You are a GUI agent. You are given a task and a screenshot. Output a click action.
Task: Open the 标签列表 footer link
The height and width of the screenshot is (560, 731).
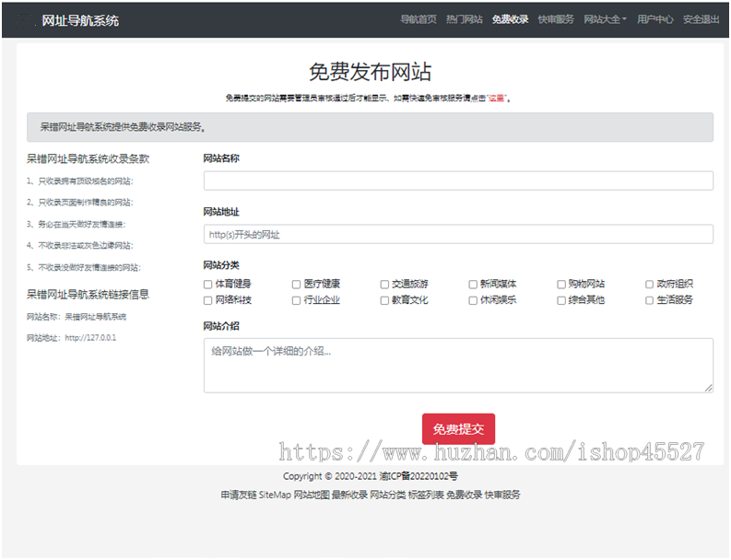(426, 495)
